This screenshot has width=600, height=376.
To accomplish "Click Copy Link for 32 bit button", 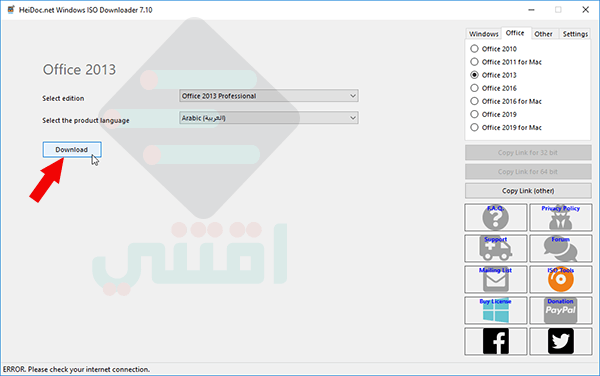I will 528,152.
